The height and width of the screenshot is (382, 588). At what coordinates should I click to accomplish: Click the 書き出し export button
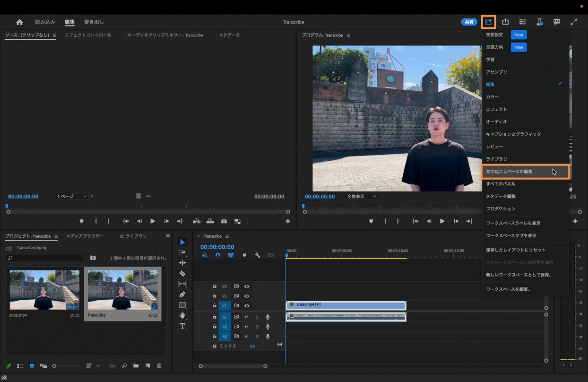tap(94, 22)
